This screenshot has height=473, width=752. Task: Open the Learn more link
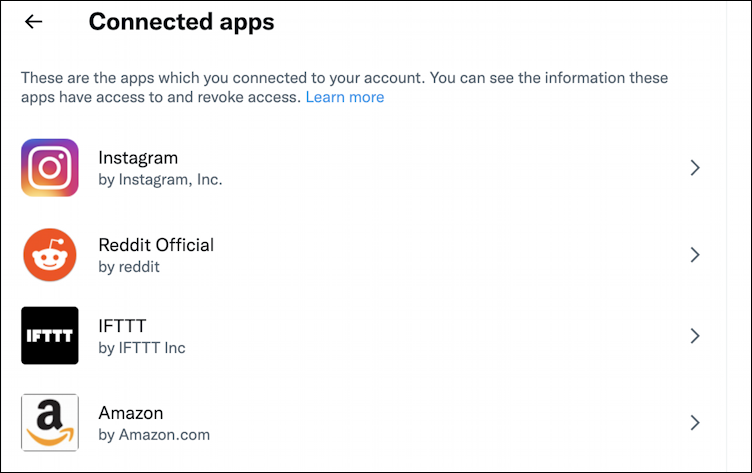(345, 97)
